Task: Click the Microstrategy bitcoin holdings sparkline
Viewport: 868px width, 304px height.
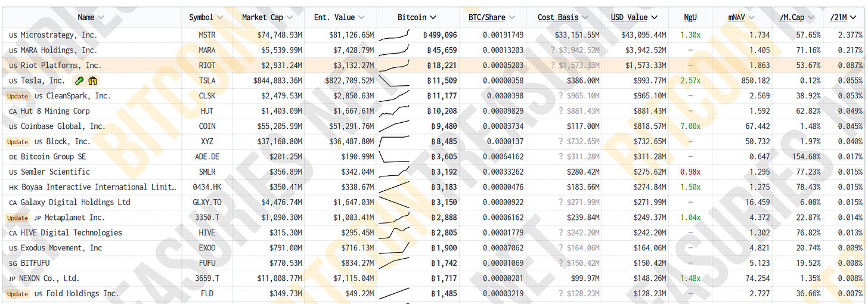Action: point(394,35)
